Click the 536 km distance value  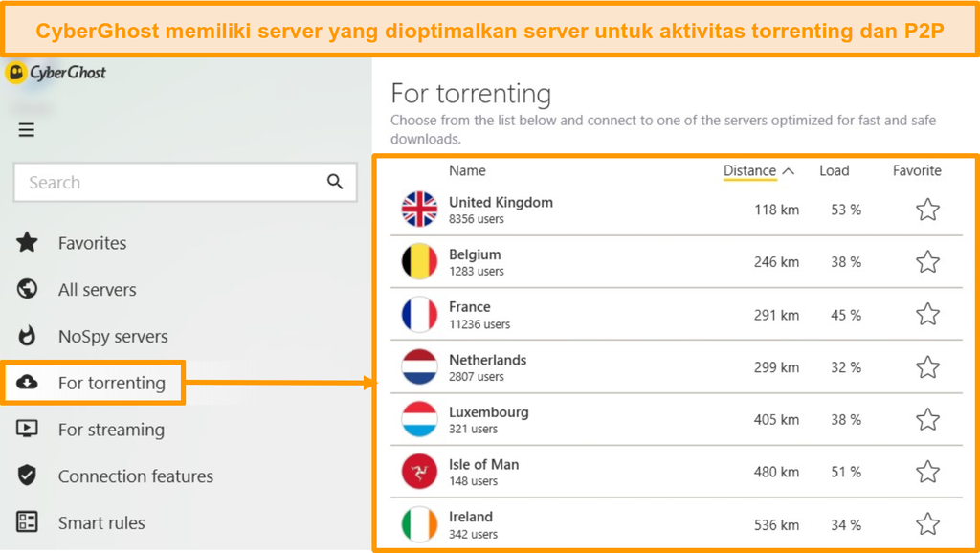[x=776, y=525]
